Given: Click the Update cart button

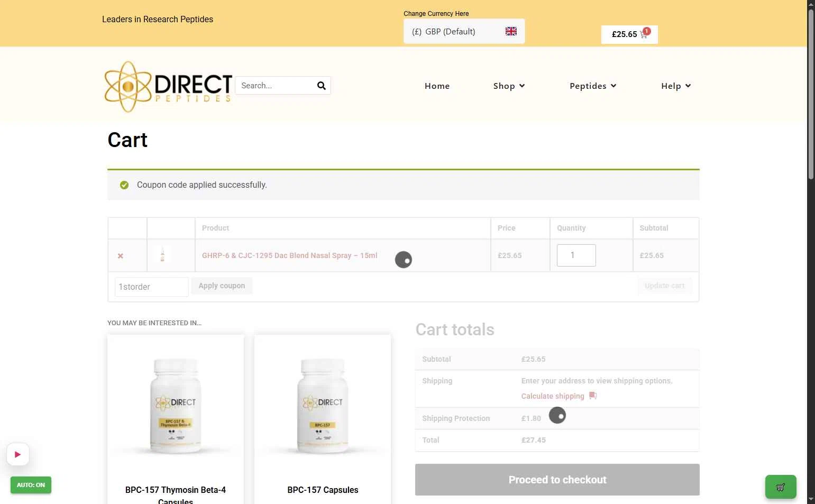Looking at the screenshot, I should (664, 286).
